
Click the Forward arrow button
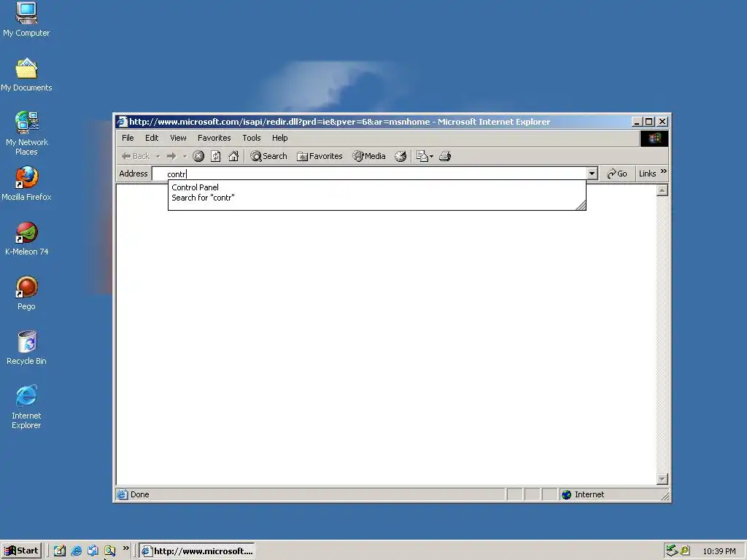[171, 156]
